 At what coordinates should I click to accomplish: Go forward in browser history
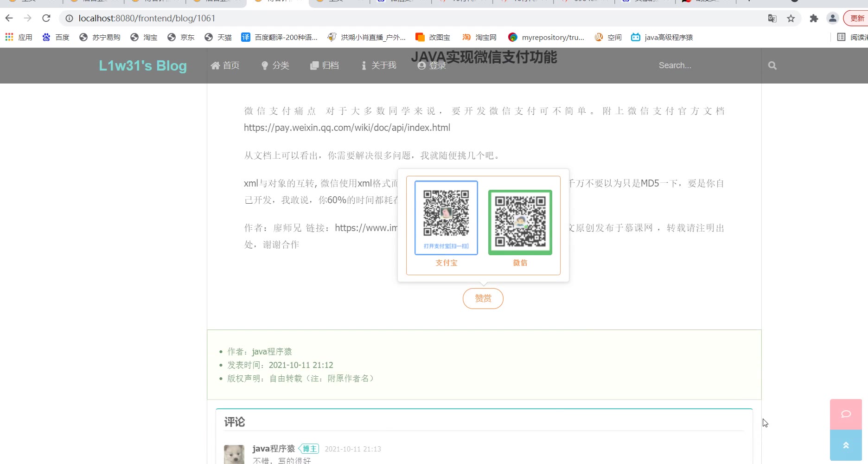coord(28,19)
